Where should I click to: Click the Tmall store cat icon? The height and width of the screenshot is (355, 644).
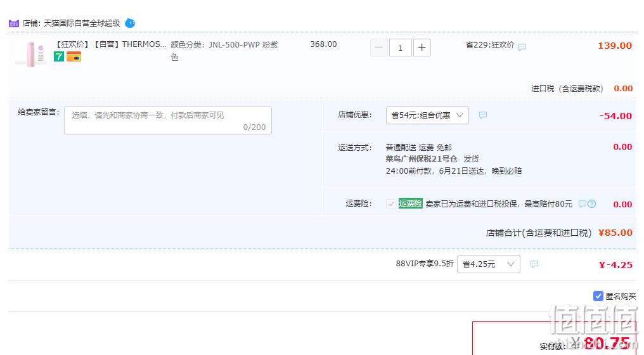pos(14,23)
